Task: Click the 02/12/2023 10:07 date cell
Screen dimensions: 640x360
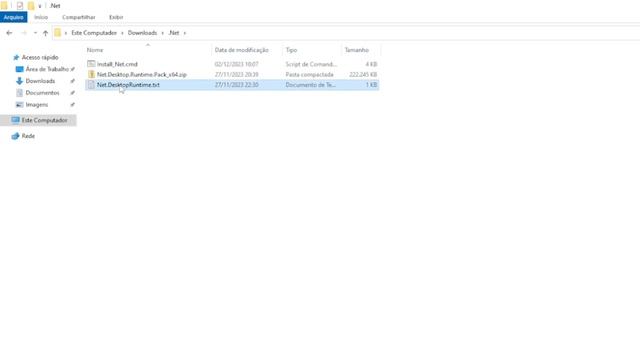Action: pyautogui.click(x=236, y=64)
